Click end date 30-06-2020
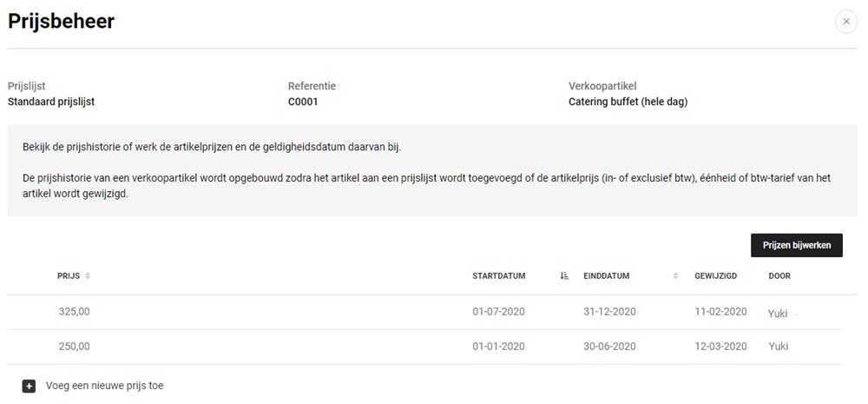The width and height of the screenshot is (868, 404). click(x=609, y=347)
